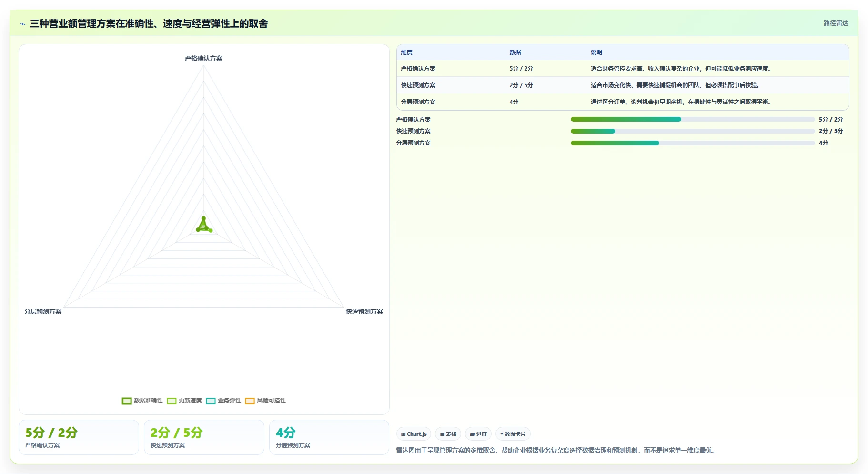This screenshot has width=868, height=474.
Task: Open the 5分 / 2分 data card
Action: click(x=79, y=437)
